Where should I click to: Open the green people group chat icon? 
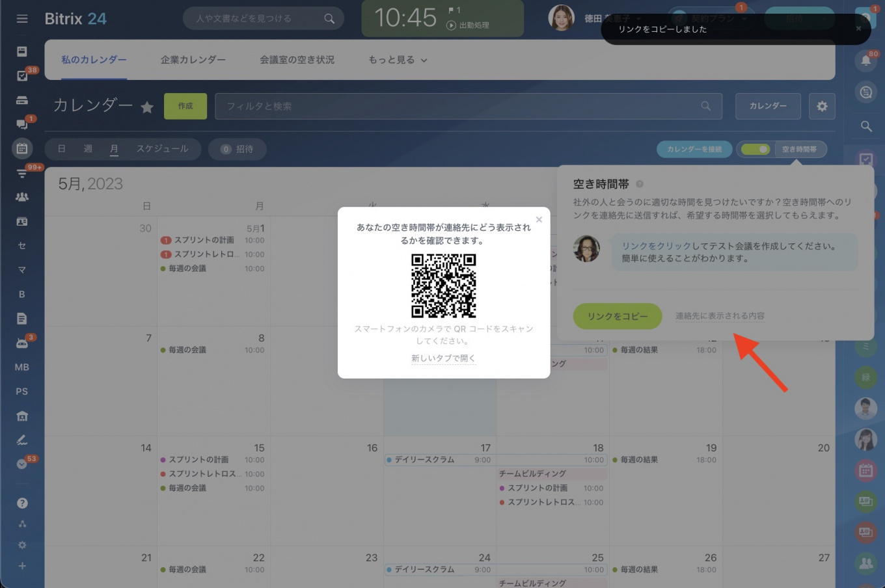click(866, 563)
